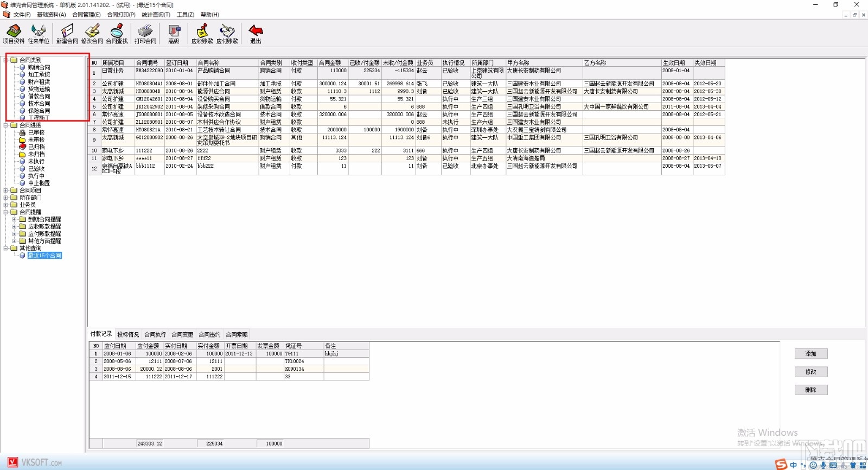Click the Sogou input method tray icon
This screenshot has width=868, height=470.
click(x=781, y=465)
